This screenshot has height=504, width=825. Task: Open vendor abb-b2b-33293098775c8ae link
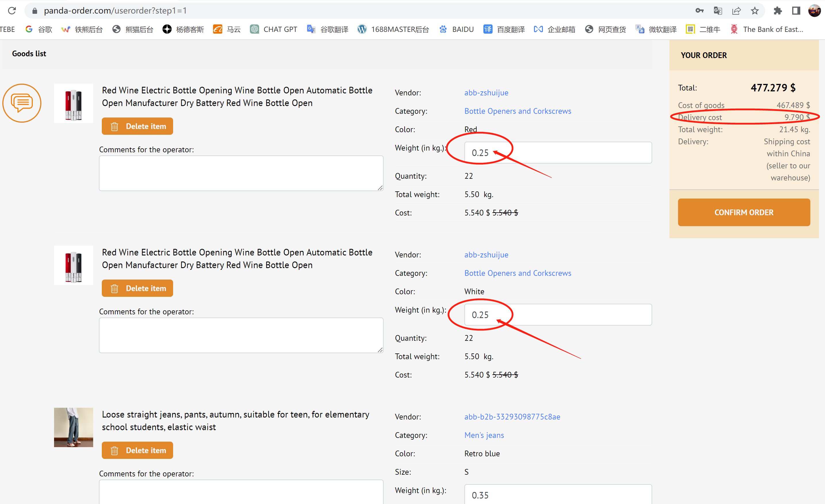512,417
